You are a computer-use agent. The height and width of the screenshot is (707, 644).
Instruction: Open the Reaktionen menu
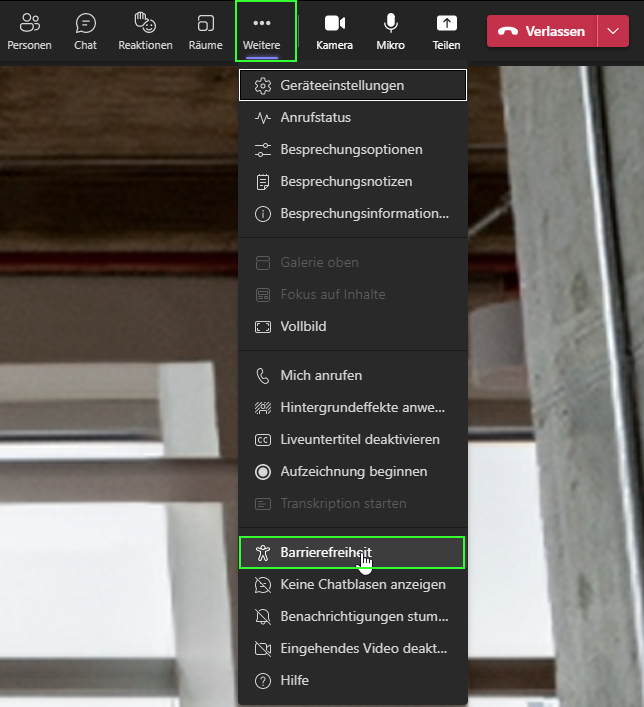tap(145, 31)
